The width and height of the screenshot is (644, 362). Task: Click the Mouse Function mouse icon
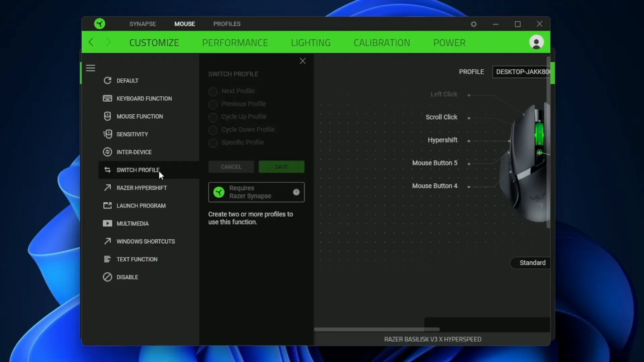107,116
